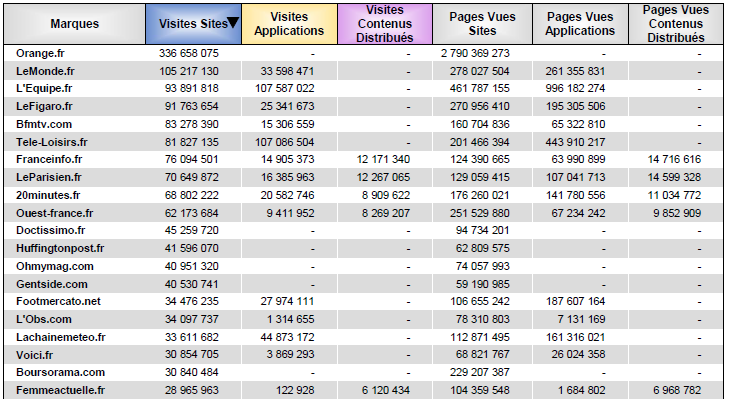
Task: Click the L'Equipe.fr brand name
Action: [44, 88]
